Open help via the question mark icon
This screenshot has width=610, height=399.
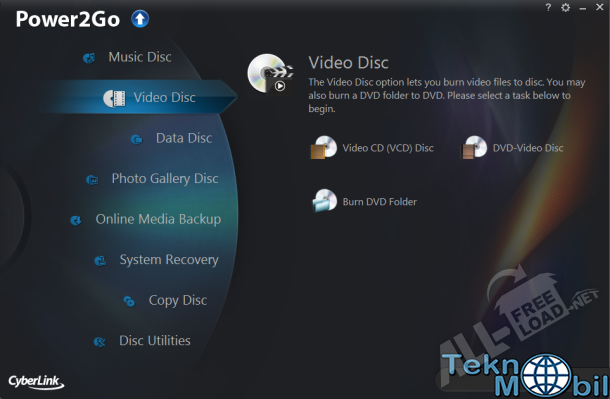(x=548, y=7)
